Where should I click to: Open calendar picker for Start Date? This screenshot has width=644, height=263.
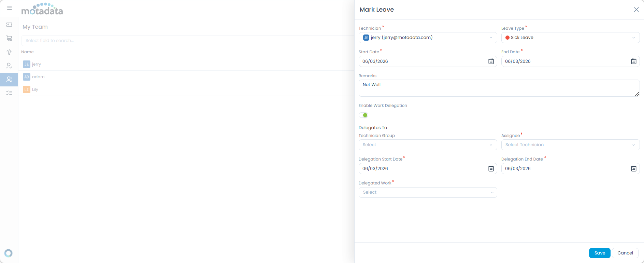point(491,61)
